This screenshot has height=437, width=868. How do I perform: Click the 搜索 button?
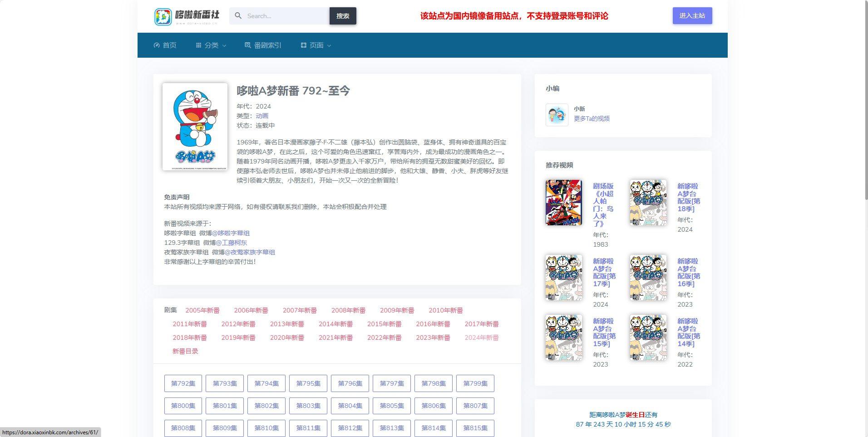click(343, 15)
